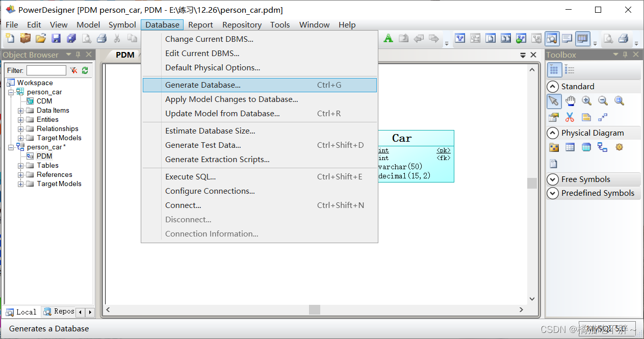This screenshot has height=339, width=644.
Task: Close the Object Browser panel
Action: [89, 55]
